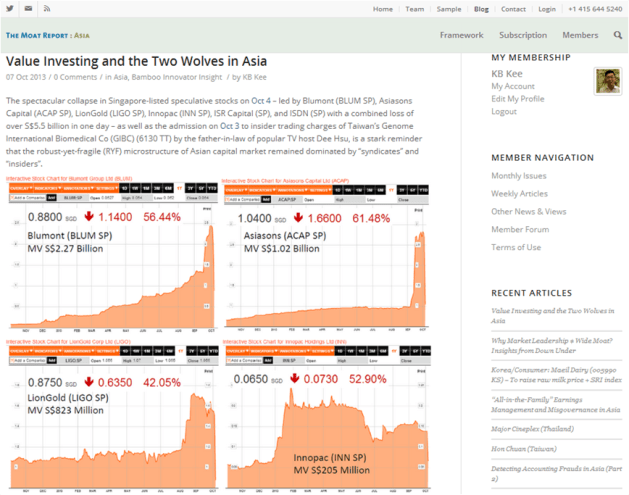
Task: Click the Login link
Action: tap(547, 9)
